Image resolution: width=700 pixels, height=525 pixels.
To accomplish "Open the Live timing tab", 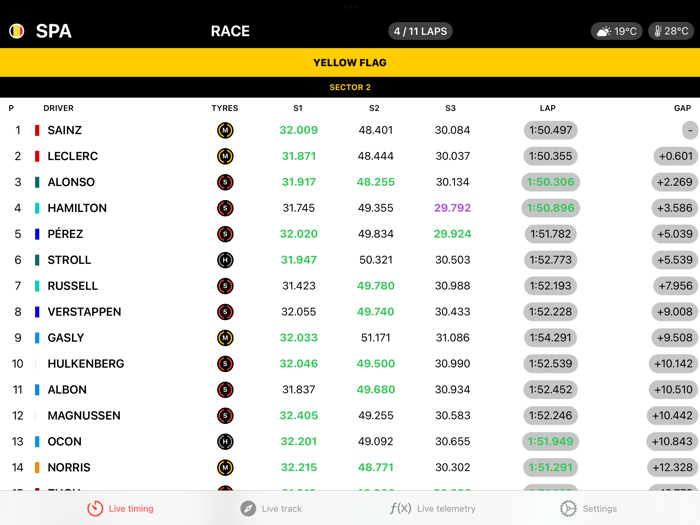I will point(120,508).
